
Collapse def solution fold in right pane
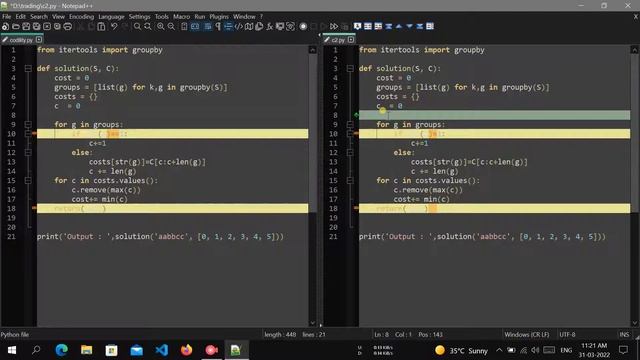point(350,69)
